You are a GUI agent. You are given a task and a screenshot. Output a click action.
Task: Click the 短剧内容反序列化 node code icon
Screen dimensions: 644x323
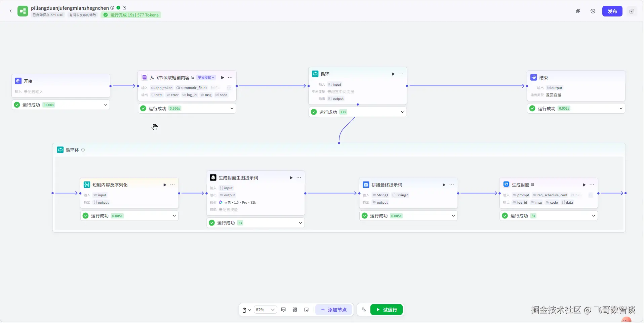pos(87,185)
